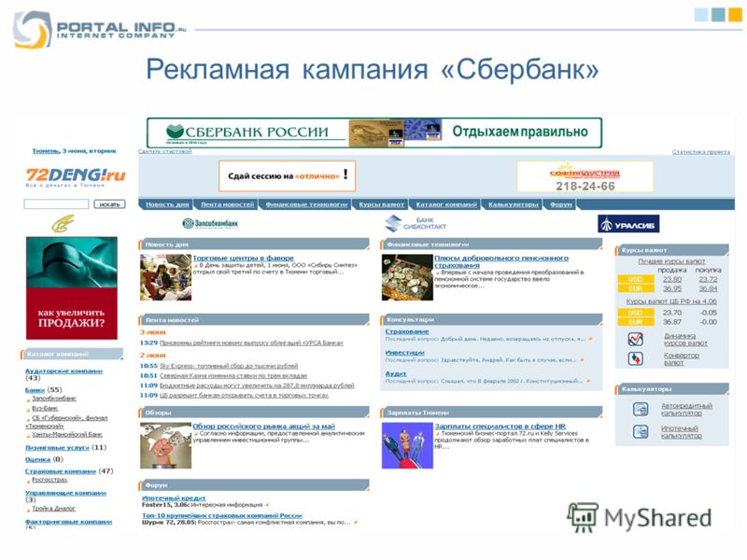Click USD sale rate 23.80
Image resolution: width=747 pixels, height=560 pixels.
(672, 279)
